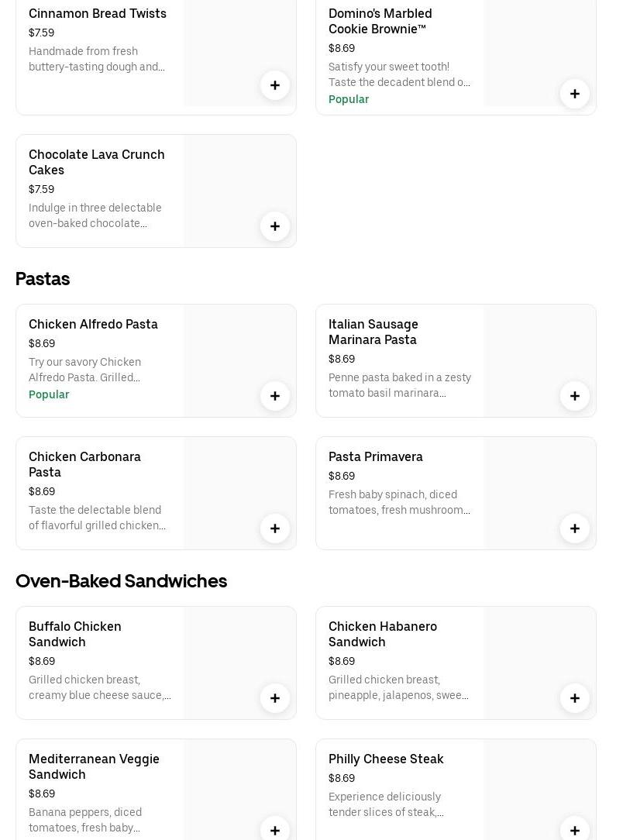Image resolution: width=623 pixels, height=840 pixels.
Task: Click the Philly Cheese Steak item name
Action: point(386,759)
